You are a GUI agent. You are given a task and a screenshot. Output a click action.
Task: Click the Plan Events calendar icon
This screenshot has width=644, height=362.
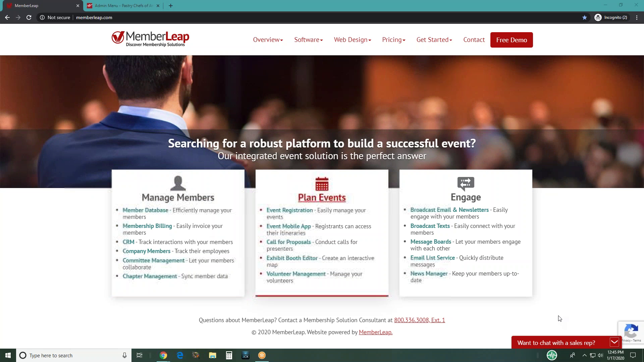pos(322,184)
